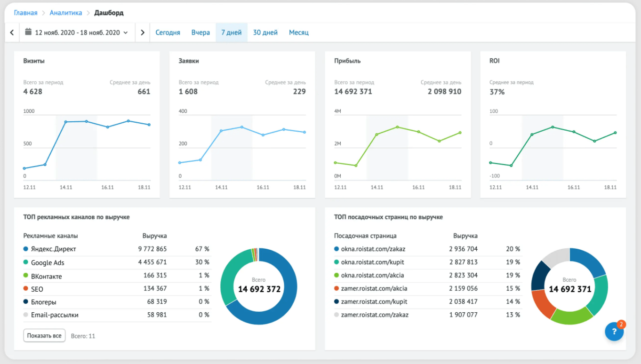
Task: Select the Месяц period tab
Action: pos(298,33)
